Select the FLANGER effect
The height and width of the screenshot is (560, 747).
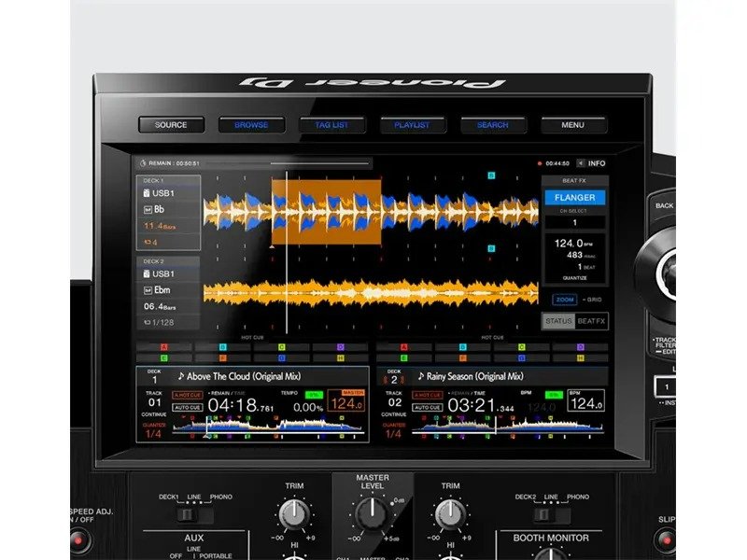click(x=574, y=198)
